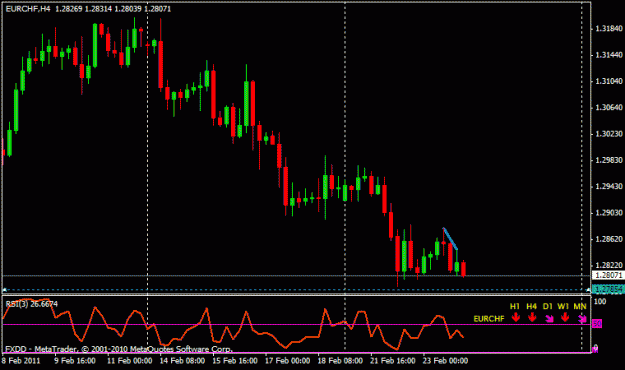This screenshot has width=625, height=370.
Task: Click the 1.30640 price axis label
Action: click(609, 108)
